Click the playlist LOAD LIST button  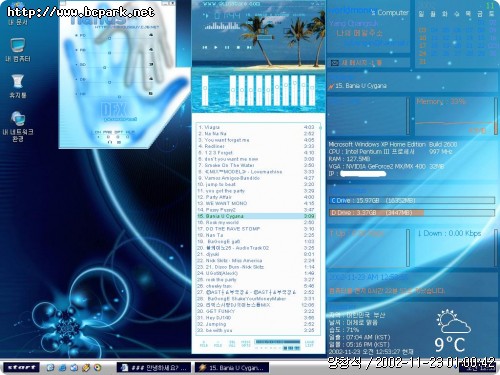pyautogui.click(x=309, y=344)
